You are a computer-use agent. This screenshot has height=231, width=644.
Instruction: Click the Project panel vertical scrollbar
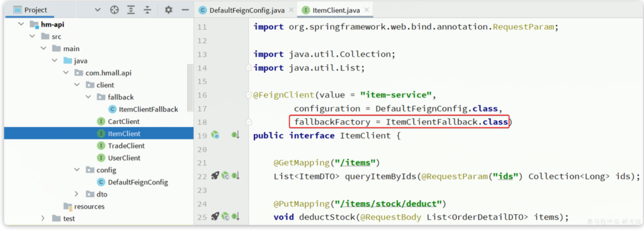click(x=190, y=88)
